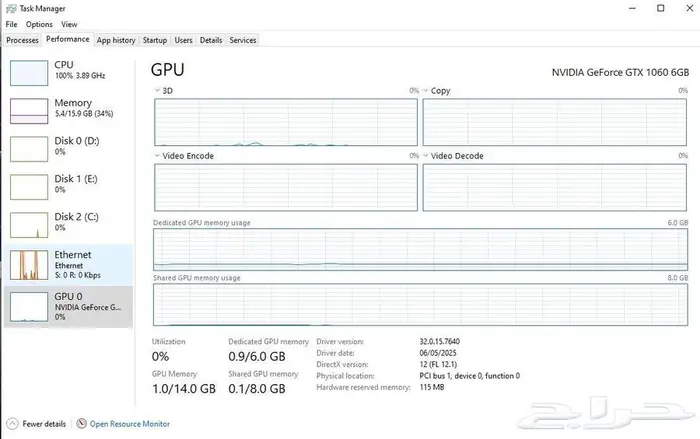Select the CPU performance graph thumbnail
Viewport: 700px width, 439px height.
coord(28,71)
